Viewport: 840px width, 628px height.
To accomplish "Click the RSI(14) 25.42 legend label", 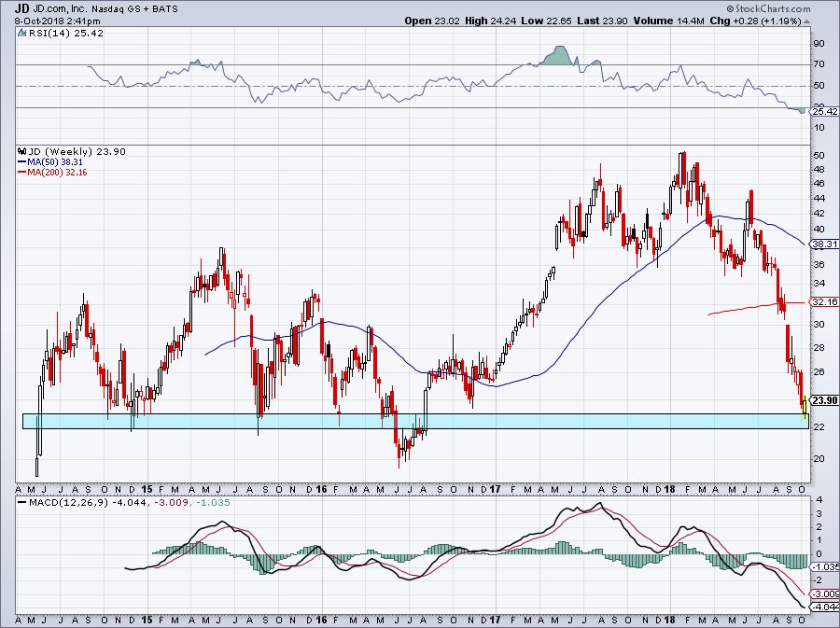I will click(66, 33).
